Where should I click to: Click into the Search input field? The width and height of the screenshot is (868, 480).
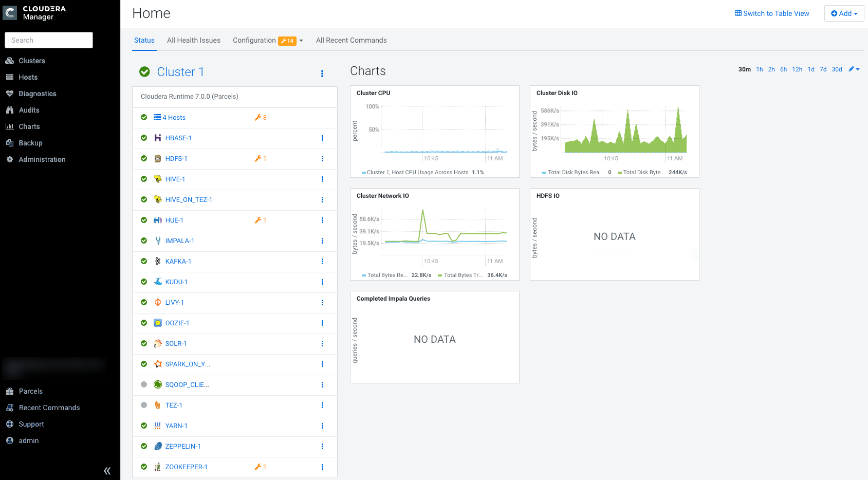pyautogui.click(x=49, y=40)
